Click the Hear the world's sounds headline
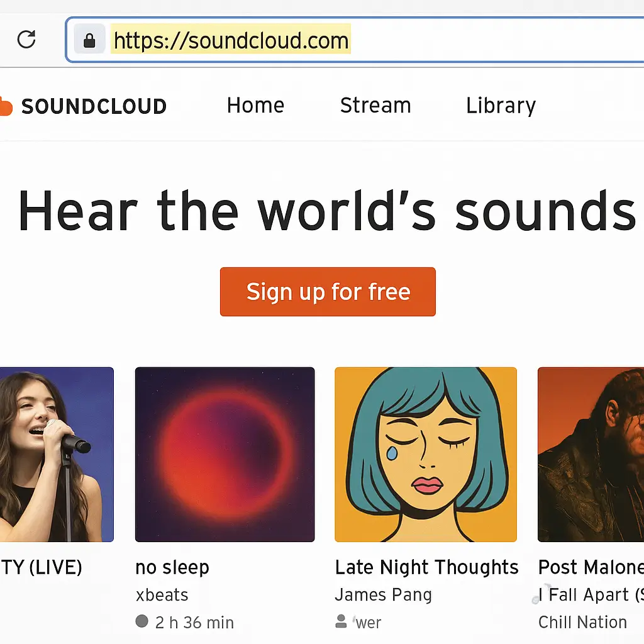This screenshot has height=644, width=644. [327, 210]
